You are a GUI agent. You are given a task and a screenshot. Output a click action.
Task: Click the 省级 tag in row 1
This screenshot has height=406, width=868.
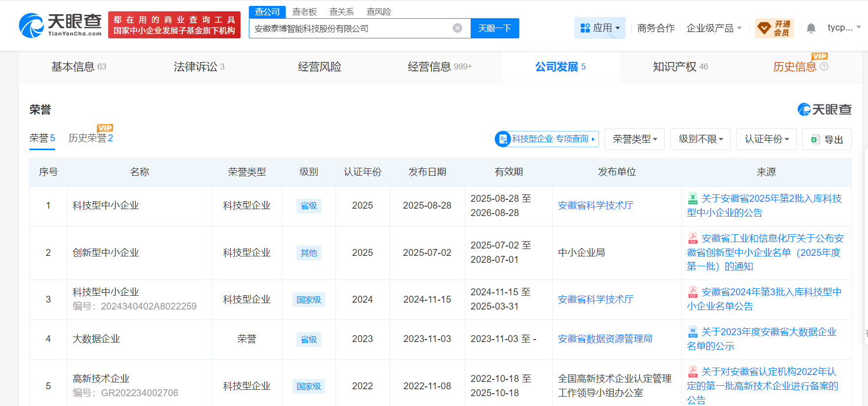point(309,206)
